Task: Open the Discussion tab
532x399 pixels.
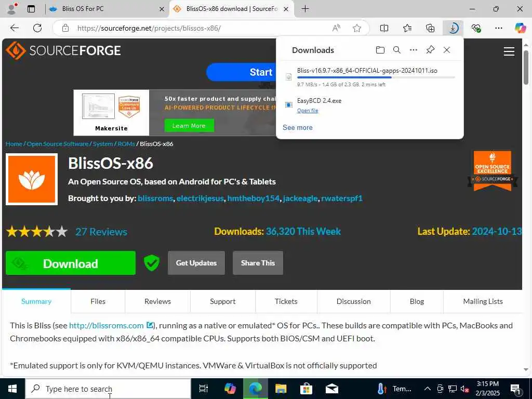Action: (353, 301)
